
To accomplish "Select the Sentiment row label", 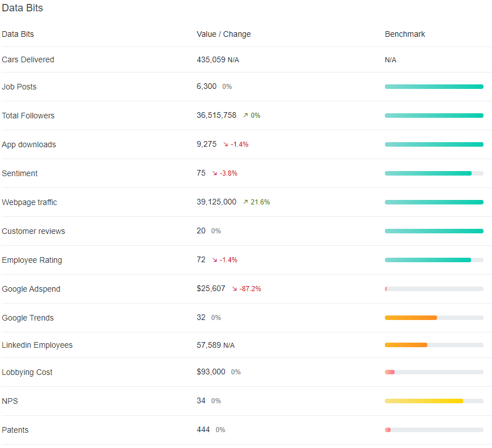I will tap(20, 173).
